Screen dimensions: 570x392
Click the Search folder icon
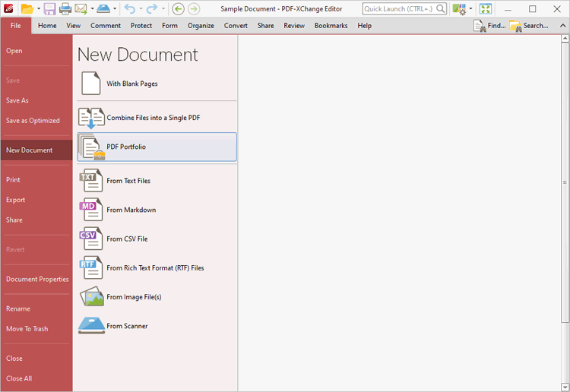pyautogui.click(x=515, y=26)
